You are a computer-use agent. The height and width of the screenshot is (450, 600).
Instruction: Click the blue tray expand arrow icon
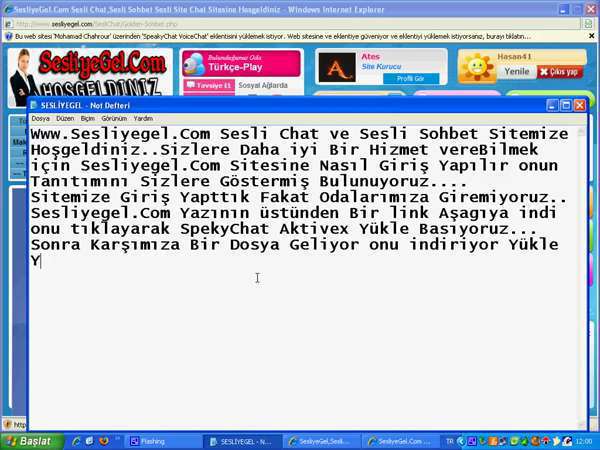461,442
